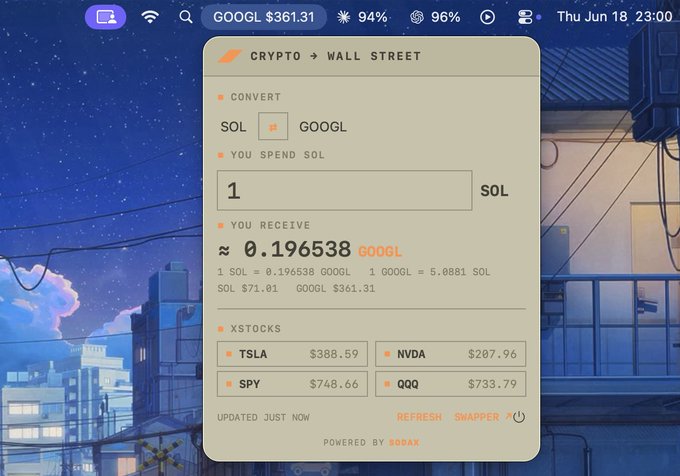Screen dimensions: 680x476
Task: Click the swap direction arrows button
Action: coord(273,126)
